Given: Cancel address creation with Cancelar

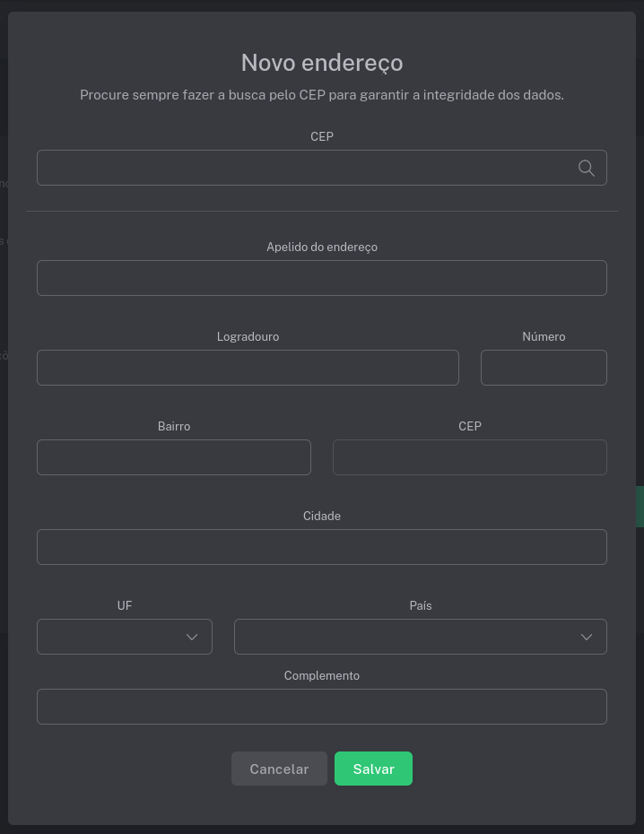Looking at the screenshot, I should click(279, 769).
